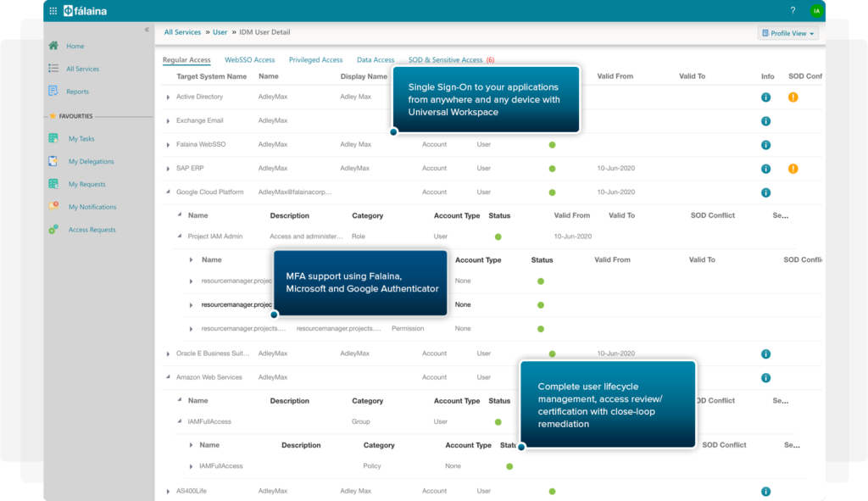Sort by Target System Name column
This screenshot has height=501, width=868.
tap(211, 76)
